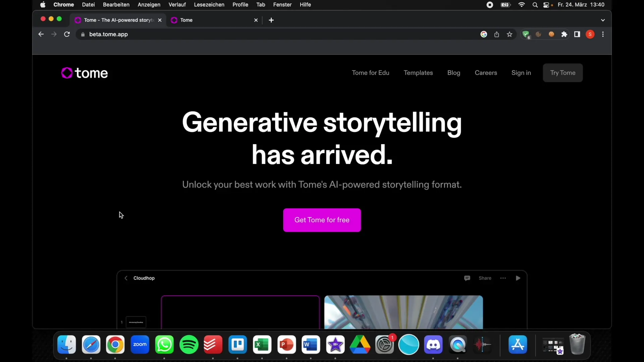Click the more options ellipsis menu icon
Image resolution: width=644 pixels, height=362 pixels.
(x=503, y=278)
